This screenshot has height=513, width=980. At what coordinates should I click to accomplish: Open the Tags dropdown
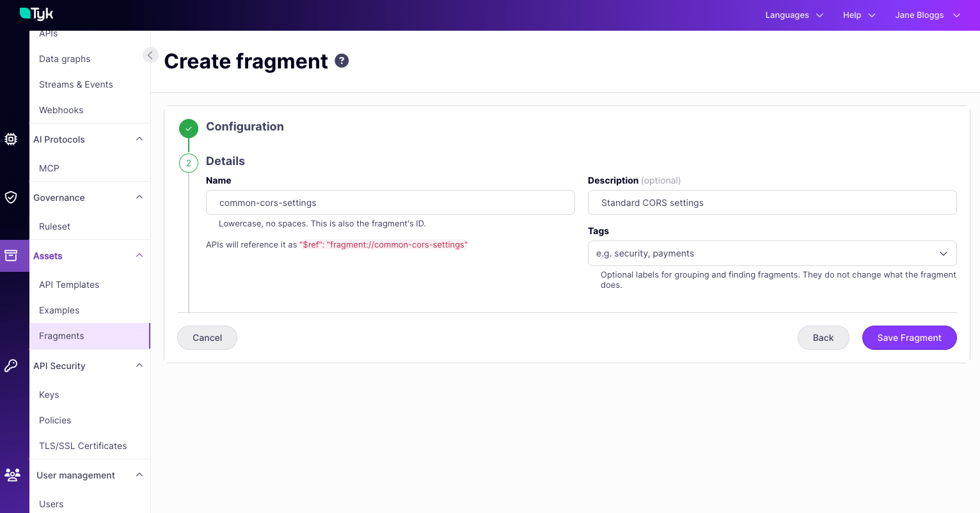(x=772, y=253)
